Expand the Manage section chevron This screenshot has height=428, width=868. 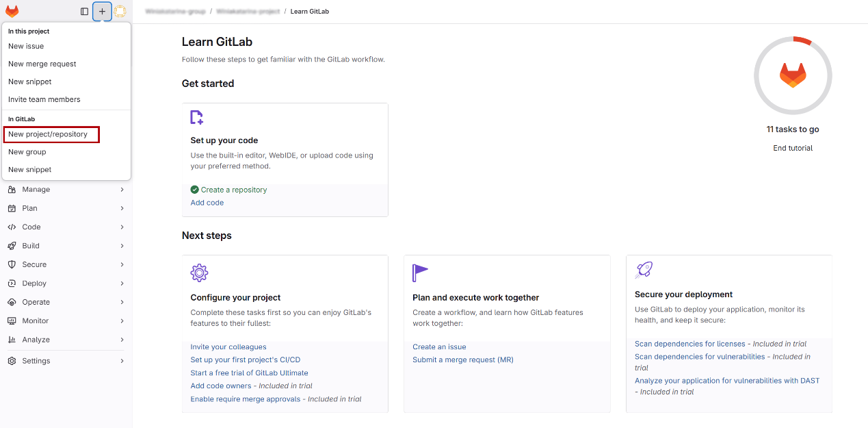point(122,190)
